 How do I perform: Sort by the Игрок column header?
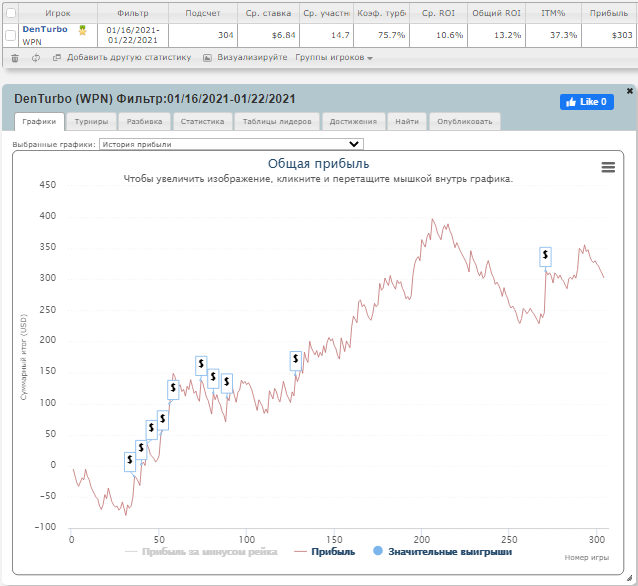(x=58, y=13)
